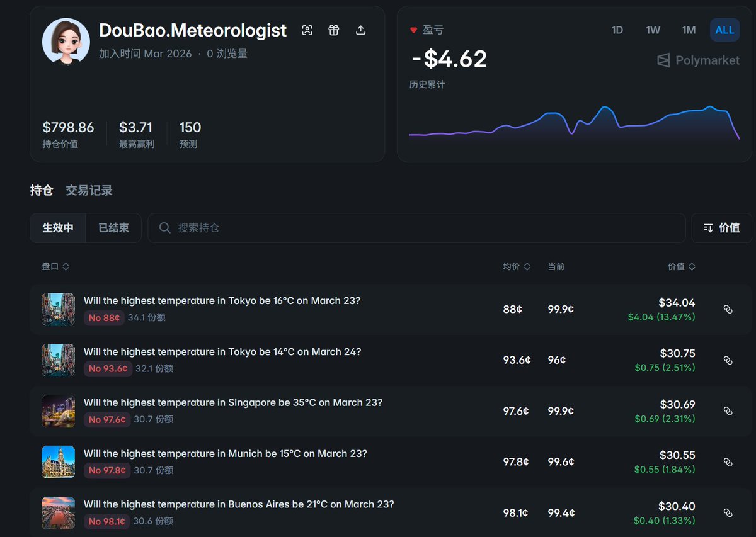
Task: Open the Tokyo 14°C market thumbnail
Action: coord(59,360)
